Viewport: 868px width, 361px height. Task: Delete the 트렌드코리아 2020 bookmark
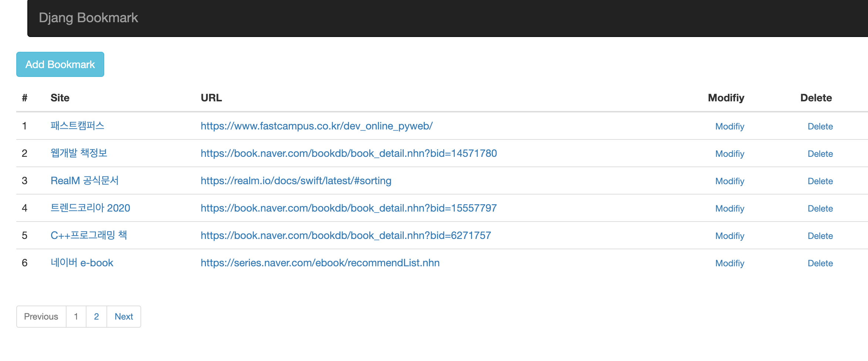[x=820, y=209]
